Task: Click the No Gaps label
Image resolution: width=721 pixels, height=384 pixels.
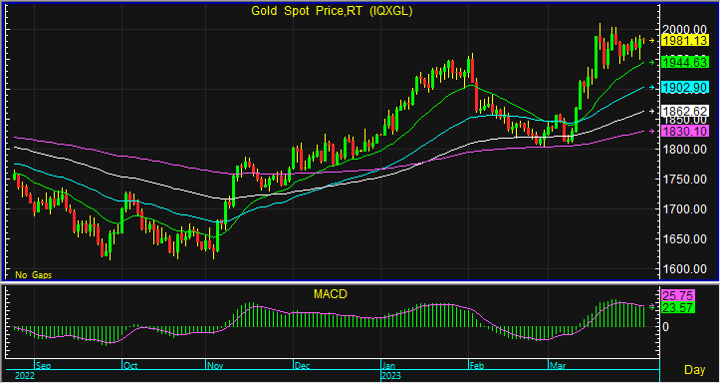Action: [x=34, y=275]
